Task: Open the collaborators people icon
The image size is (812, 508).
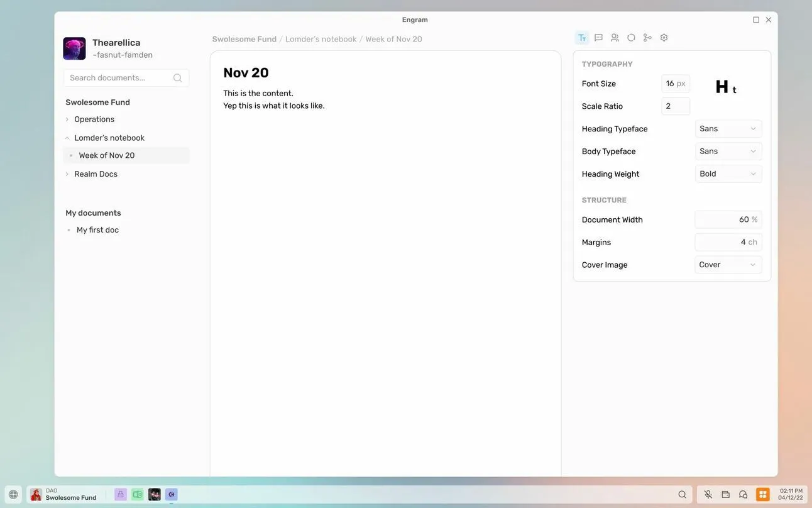Action: coord(615,38)
